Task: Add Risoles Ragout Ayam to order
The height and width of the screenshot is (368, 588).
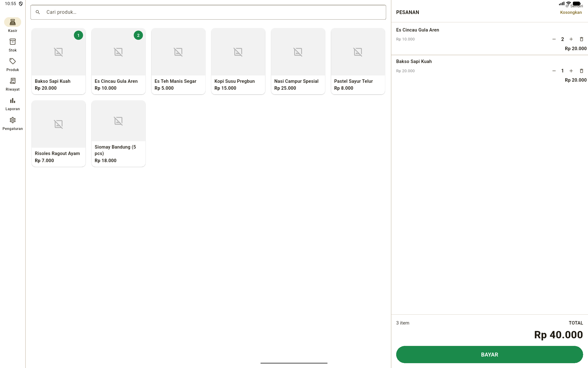Action: (x=59, y=134)
